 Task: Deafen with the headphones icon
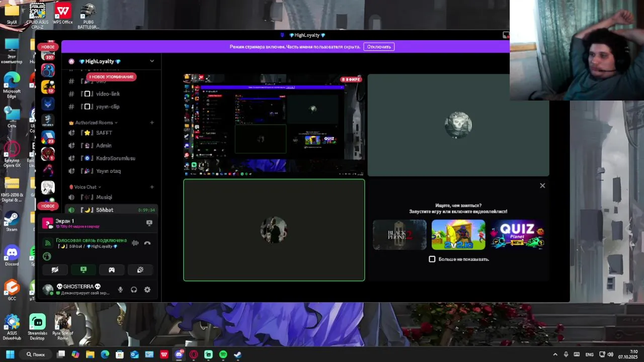click(134, 290)
